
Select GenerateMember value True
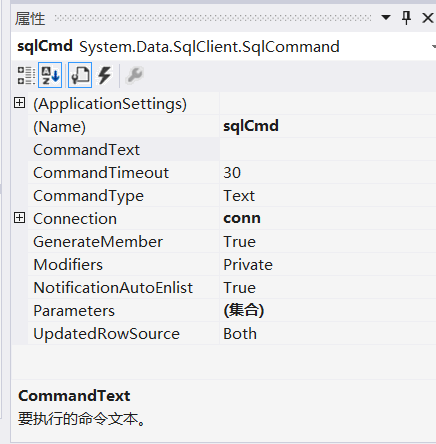pyautogui.click(x=328, y=241)
